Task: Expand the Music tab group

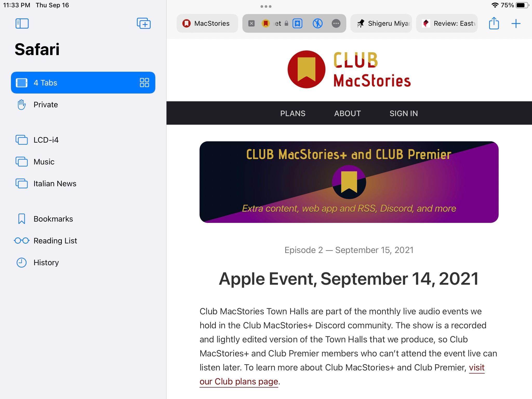Action: tap(44, 161)
